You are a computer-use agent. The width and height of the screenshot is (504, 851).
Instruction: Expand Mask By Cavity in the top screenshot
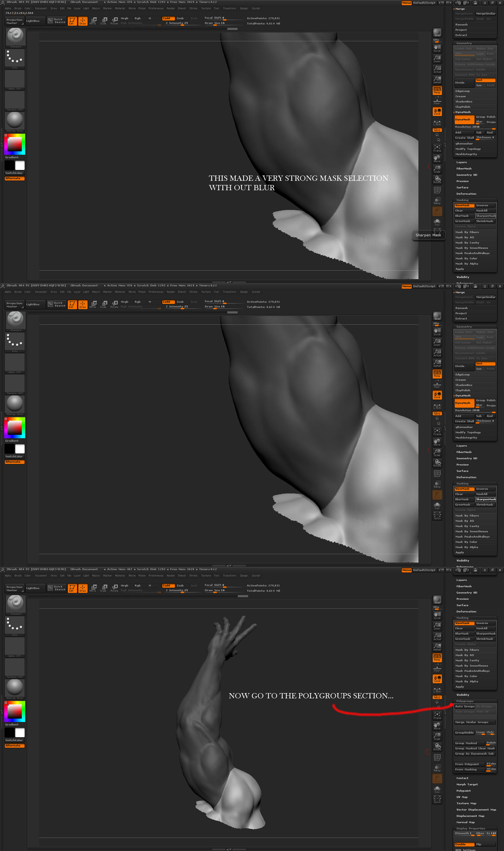click(x=467, y=243)
